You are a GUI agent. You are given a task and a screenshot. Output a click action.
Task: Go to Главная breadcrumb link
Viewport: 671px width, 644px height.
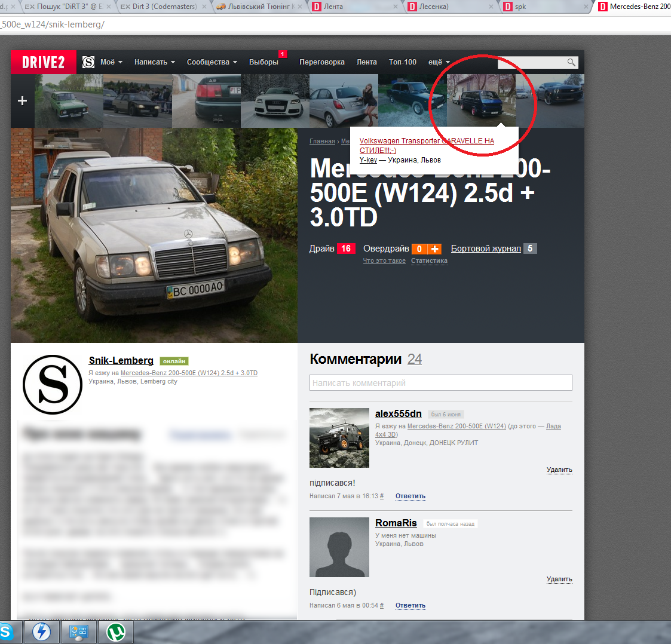[322, 141]
